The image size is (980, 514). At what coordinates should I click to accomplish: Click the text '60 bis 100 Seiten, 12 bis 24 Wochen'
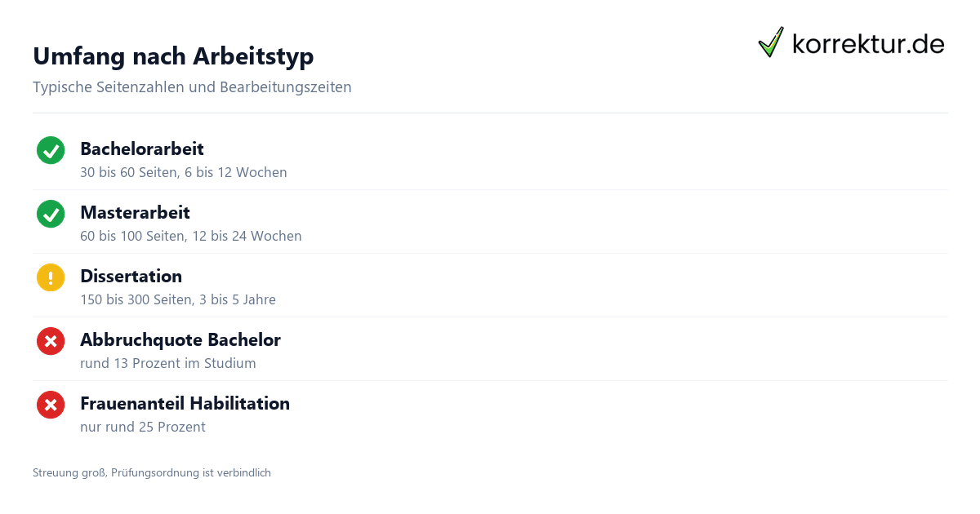[x=191, y=236]
